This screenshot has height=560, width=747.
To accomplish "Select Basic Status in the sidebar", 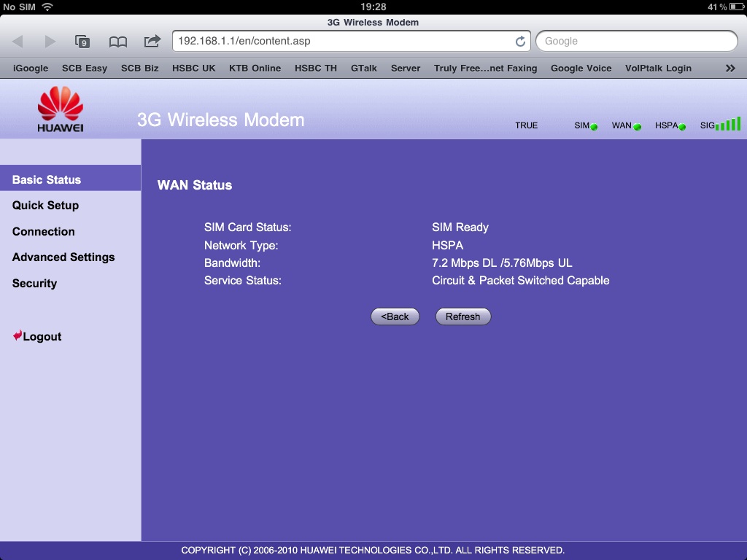I will point(71,179).
